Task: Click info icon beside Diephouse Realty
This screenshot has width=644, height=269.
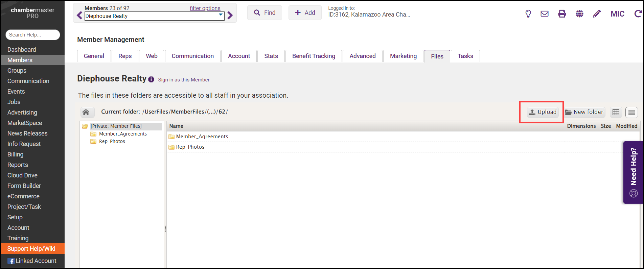Action: click(x=151, y=80)
